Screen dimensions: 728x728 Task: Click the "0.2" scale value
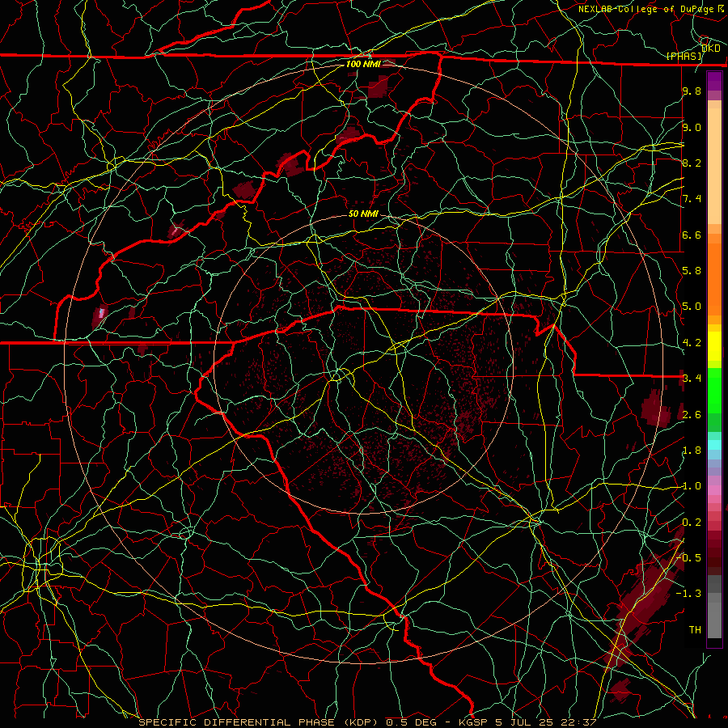(x=692, y=523)
